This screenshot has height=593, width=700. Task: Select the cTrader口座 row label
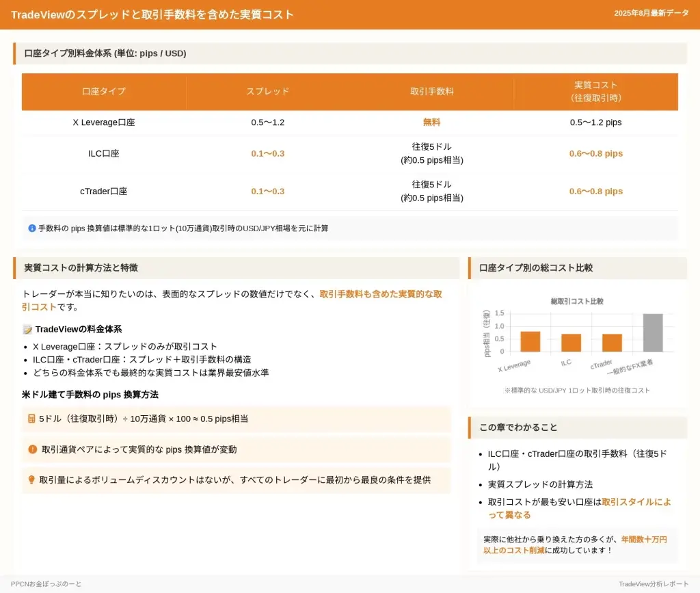coord(104,192)
